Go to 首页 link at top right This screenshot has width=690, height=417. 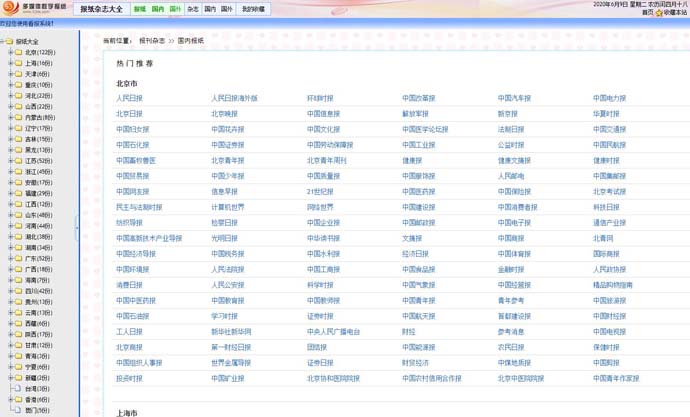pyautogui.click(x=648, y=13)
